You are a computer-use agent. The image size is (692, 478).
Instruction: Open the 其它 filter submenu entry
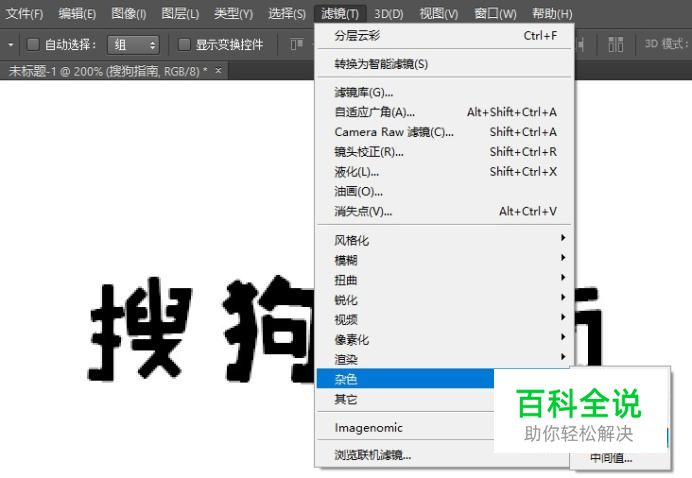(405, 399)
